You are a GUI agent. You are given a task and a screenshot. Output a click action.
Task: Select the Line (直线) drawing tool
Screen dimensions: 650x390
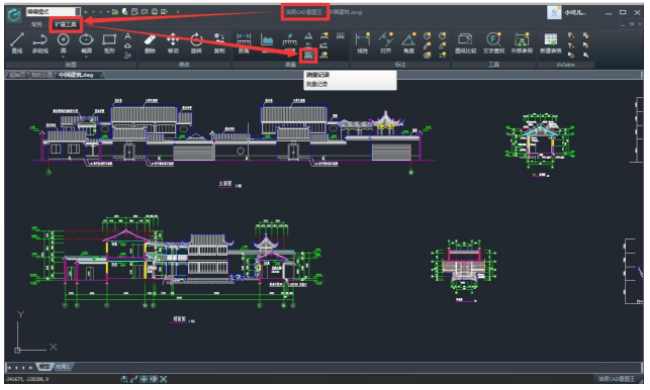click(x=17, y=43)
